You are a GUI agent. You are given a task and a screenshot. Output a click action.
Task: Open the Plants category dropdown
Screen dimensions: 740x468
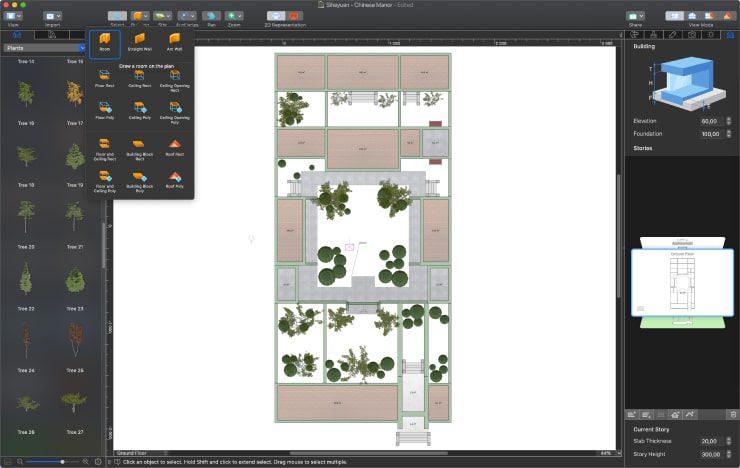44,48
